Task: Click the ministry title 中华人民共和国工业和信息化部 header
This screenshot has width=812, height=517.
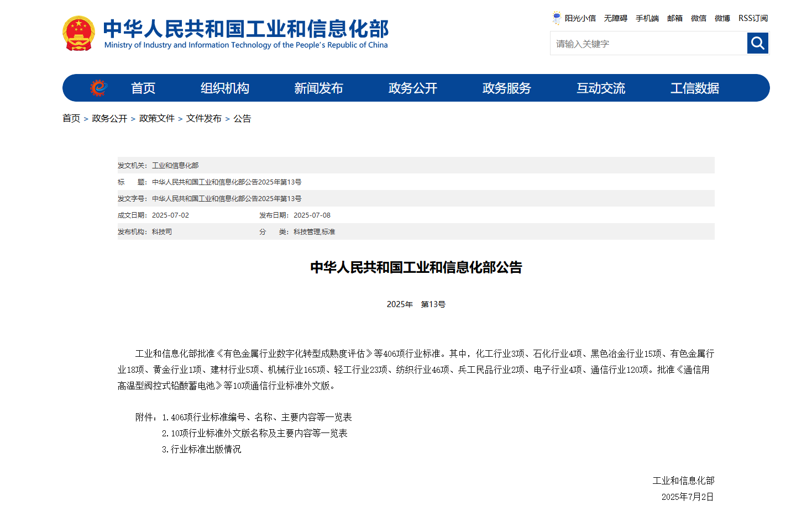Action: pyautogui.click(x=246, y=29)
